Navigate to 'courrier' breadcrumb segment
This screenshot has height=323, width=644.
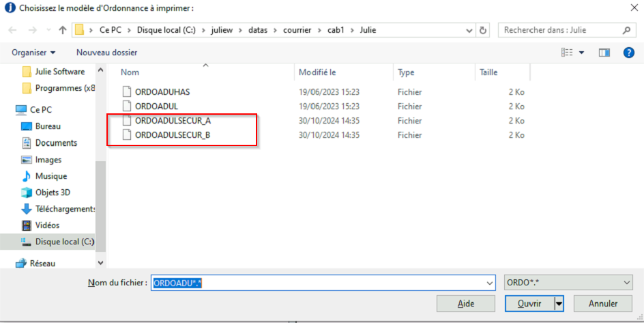[297, 30]
